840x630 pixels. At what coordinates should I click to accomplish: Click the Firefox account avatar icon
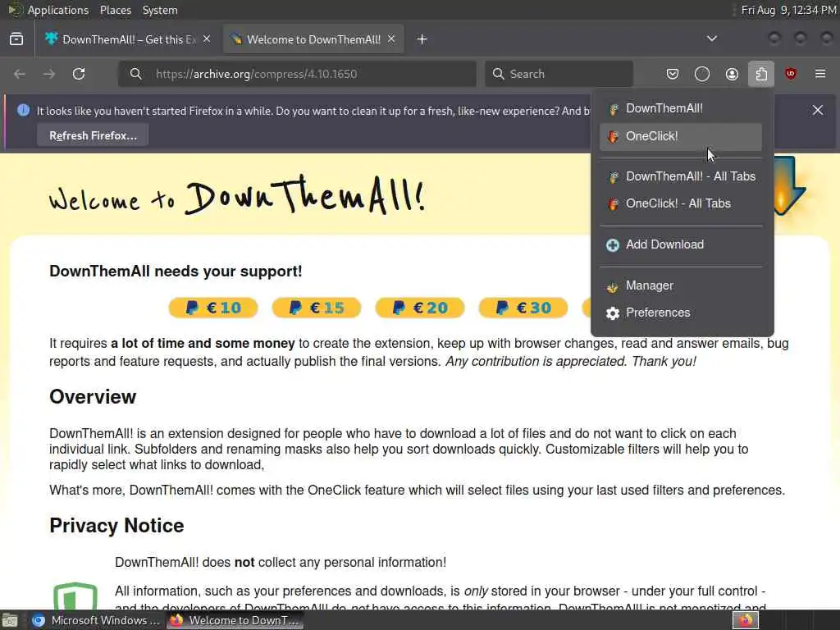[x=732, y=74]
